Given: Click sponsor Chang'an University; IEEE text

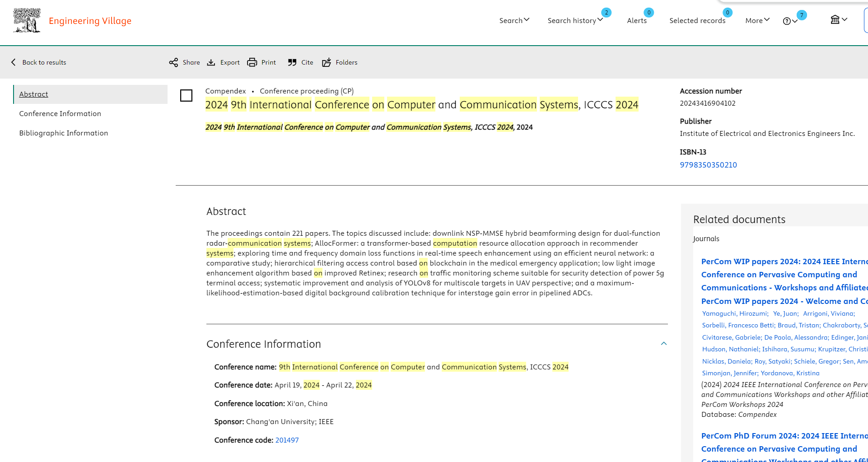Looking at the screenshot, I should coord(289,422).
